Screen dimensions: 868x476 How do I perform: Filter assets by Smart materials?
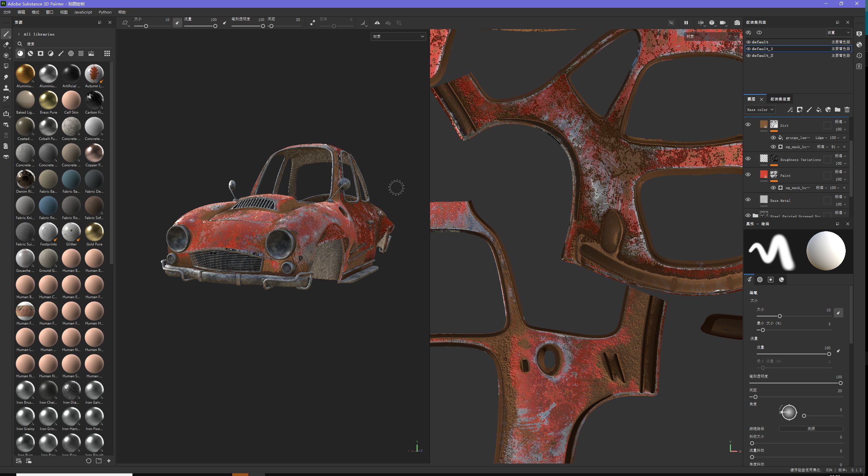[x=30, y=53]
